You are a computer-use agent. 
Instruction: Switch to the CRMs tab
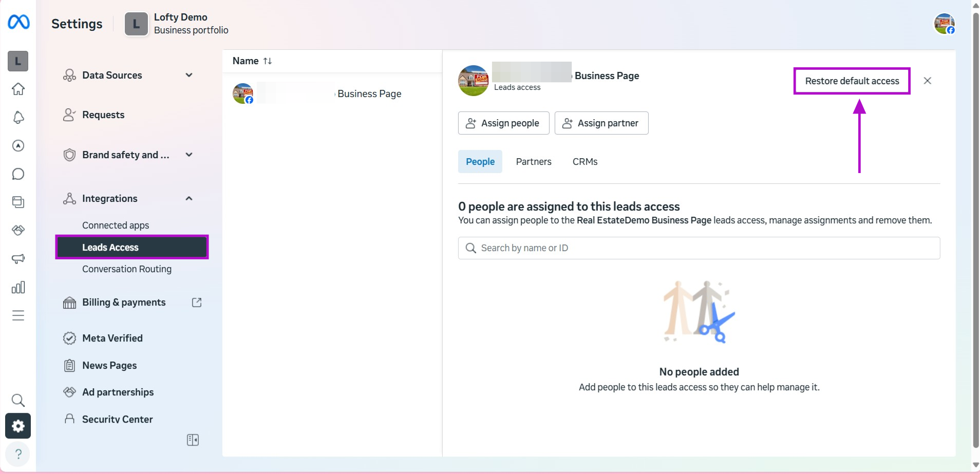coord(585,162)
